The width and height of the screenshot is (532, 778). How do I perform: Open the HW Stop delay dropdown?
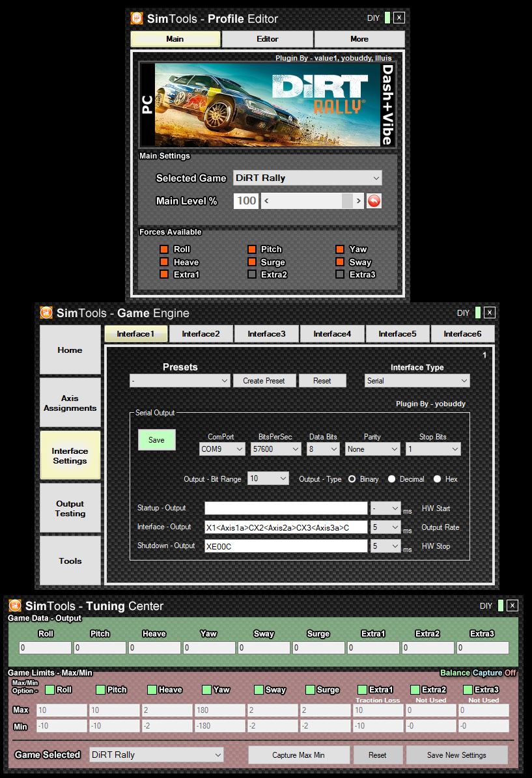(x=385, y=546)
